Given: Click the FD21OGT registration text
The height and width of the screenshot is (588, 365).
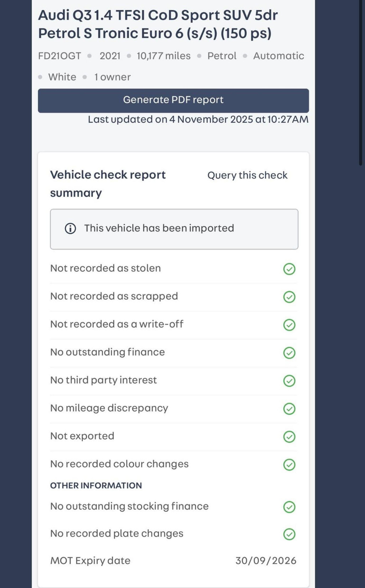Looking at the screenshot, I should click(60, 56).
